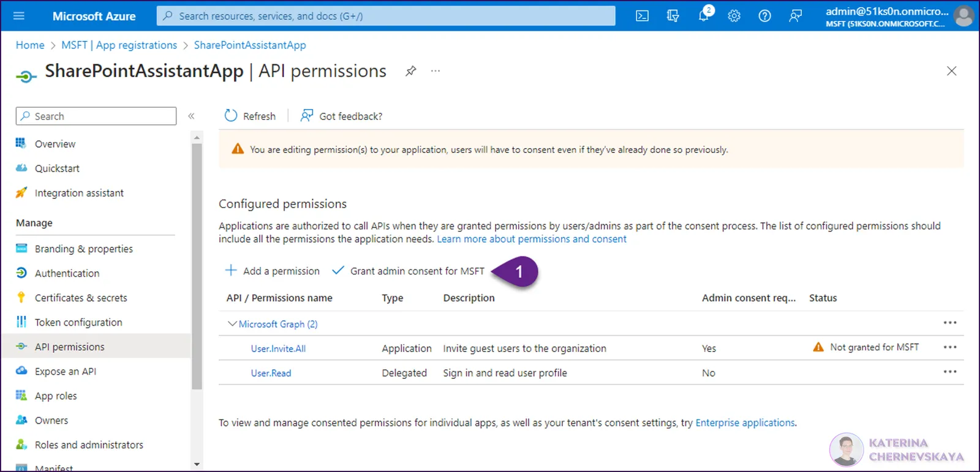Focus the left menu Search field
Viewport: 980px width, 472px height.
coord(96,116)
